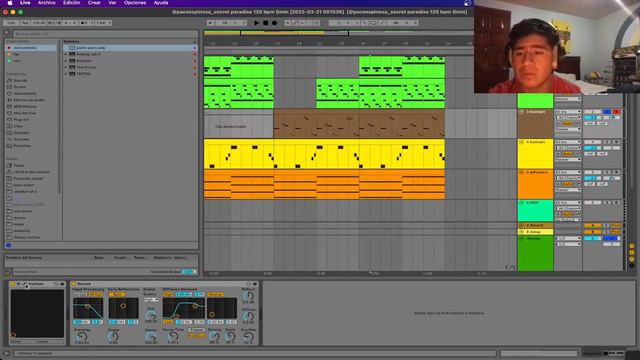
Task: Click the browser search field
Action: coord(105,33)
